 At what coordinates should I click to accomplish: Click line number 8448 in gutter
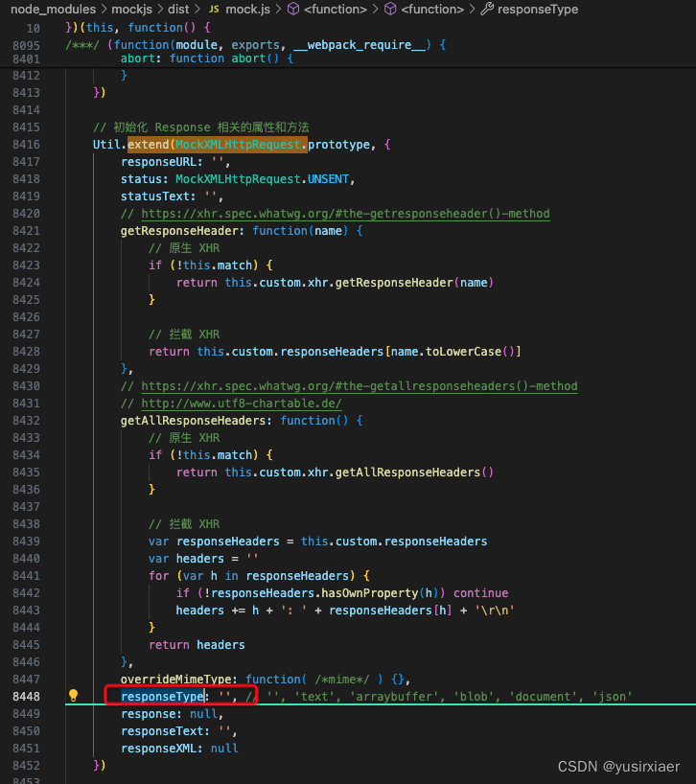(x=26, y=697)
